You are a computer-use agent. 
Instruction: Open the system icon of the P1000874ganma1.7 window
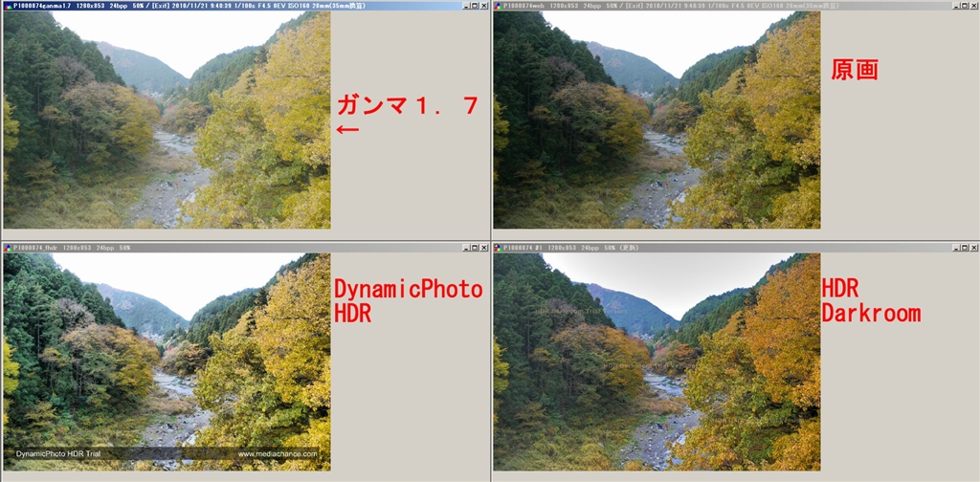click(8, 6)
